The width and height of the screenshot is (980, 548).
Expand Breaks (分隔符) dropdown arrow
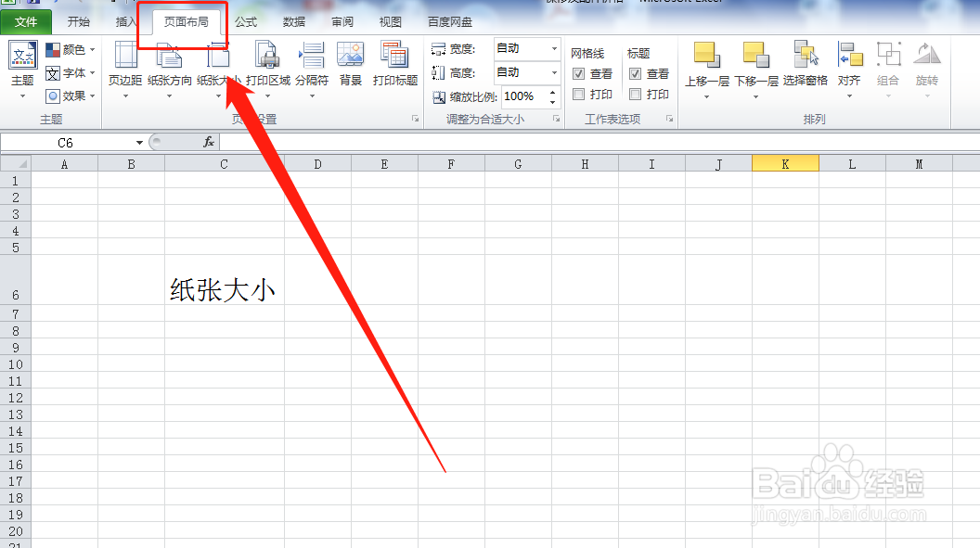point(311,96)
